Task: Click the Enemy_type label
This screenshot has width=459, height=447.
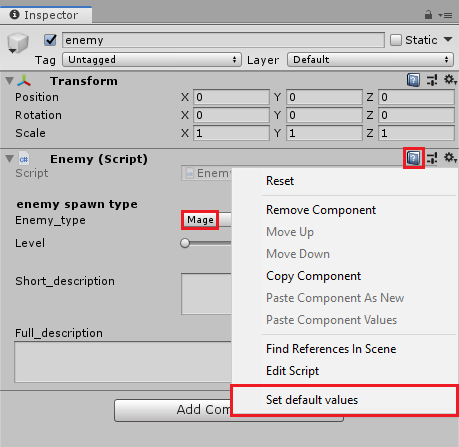Action: click(x=50, y=220)
